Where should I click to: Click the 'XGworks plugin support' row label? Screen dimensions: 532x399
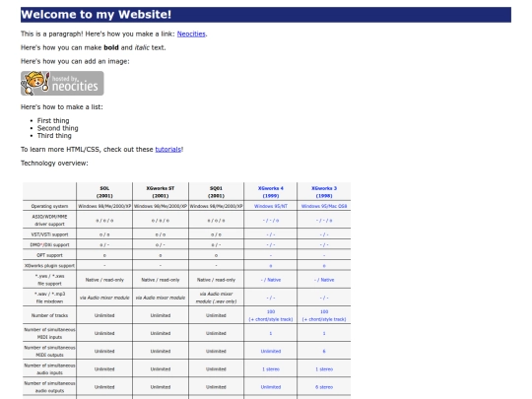click(x=49, y=266)
